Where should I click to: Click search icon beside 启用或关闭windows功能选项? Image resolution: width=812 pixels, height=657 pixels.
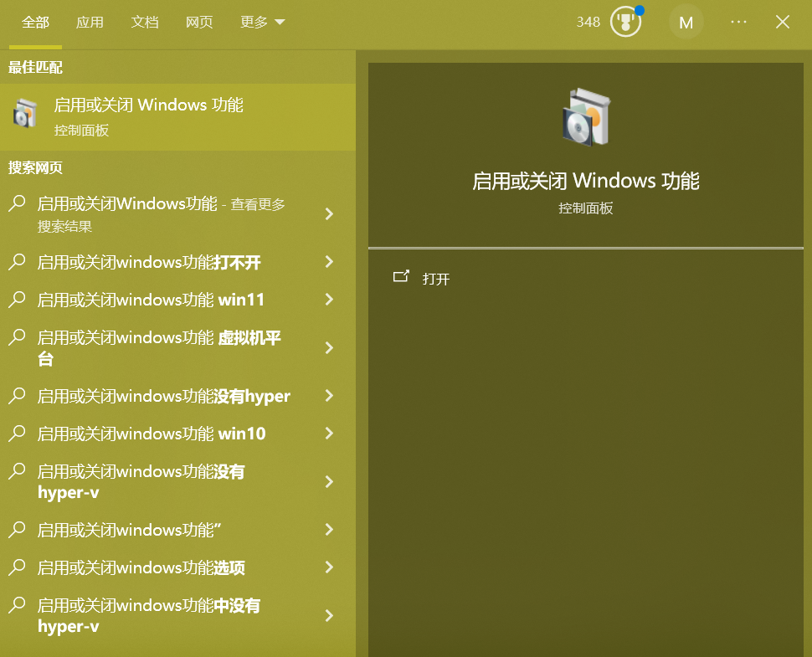[x=17, y=567]
